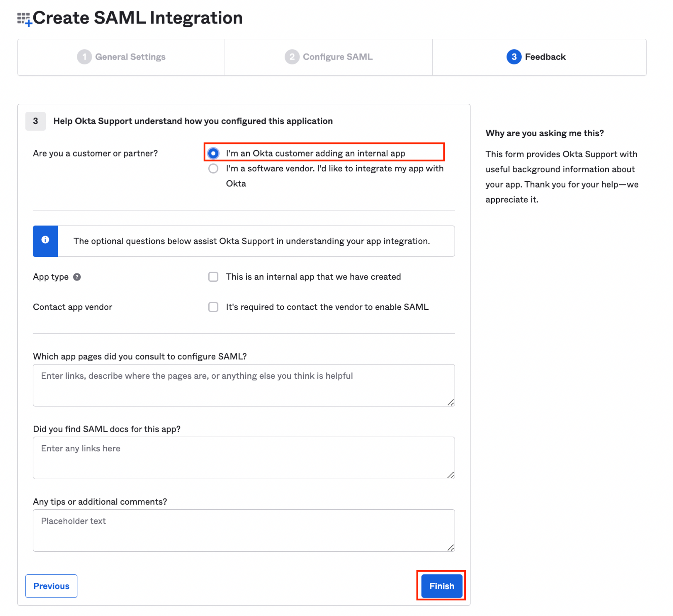673x616 pixels.
Task: Check 'This is an internal app that we have created'
Action: 213,277
